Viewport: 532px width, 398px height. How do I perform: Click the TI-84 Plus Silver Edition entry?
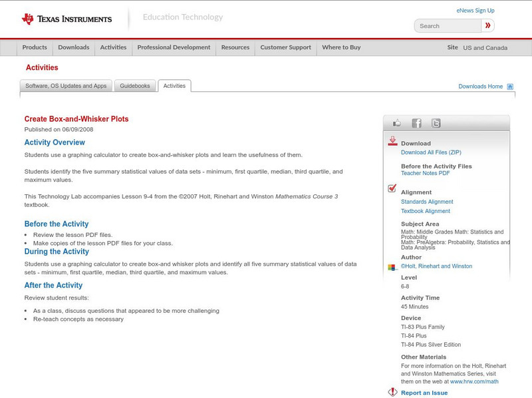[431, 345]
